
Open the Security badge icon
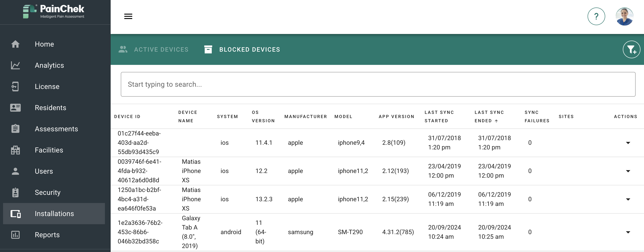click(x=15, y=192)
